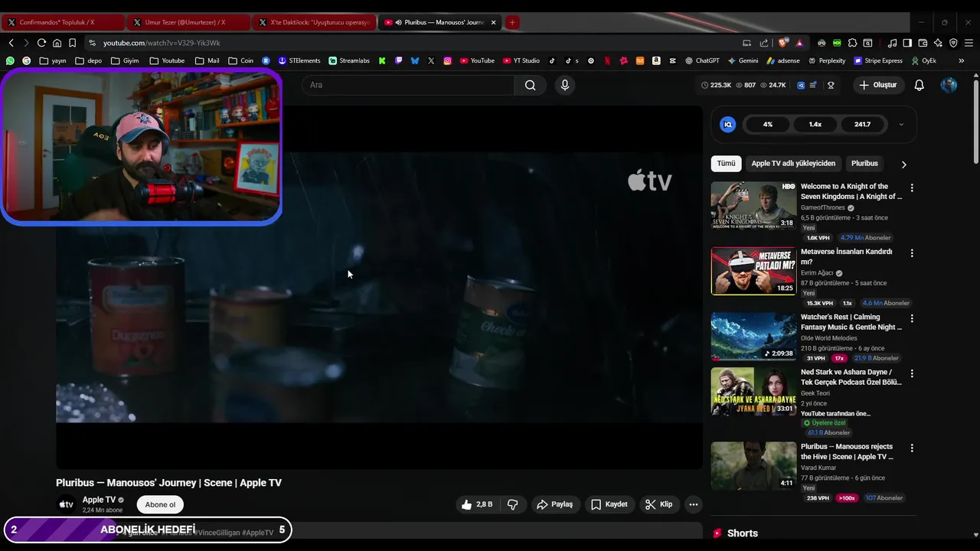The width and height of the screenshot is (980, 551).
Task: Open Knight of the Seven Kingdoms thumbnail
Action: click(x=753, y=205)
